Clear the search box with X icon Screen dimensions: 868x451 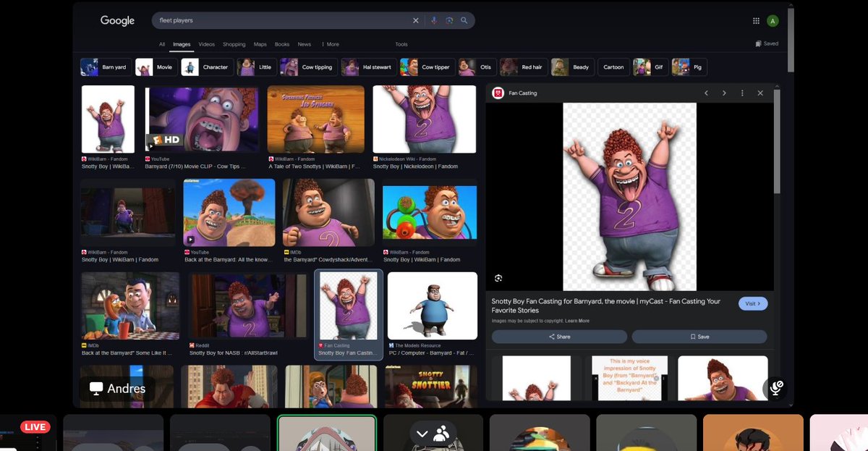(x=415, y=20)
